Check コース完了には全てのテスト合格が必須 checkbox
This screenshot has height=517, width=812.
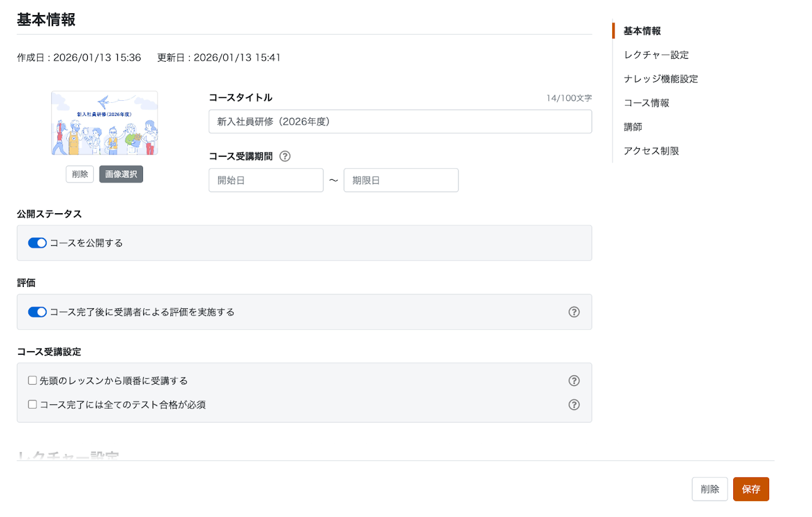point(33,405)
